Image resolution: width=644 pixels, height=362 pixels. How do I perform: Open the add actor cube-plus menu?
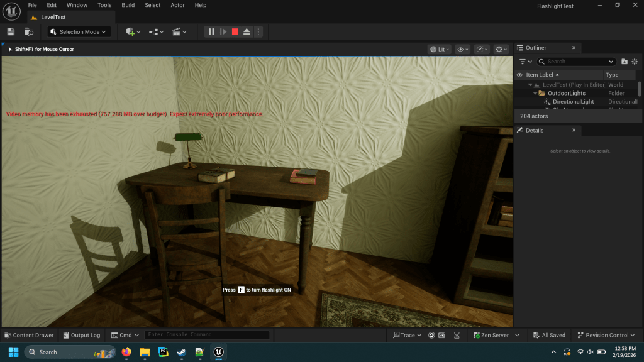click(x=133, y=31)
